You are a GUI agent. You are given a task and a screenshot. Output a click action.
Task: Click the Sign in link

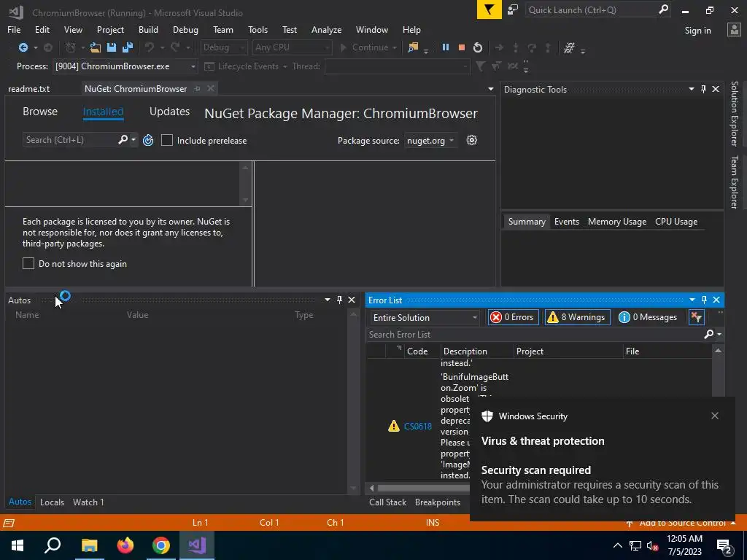pos(697,31)
